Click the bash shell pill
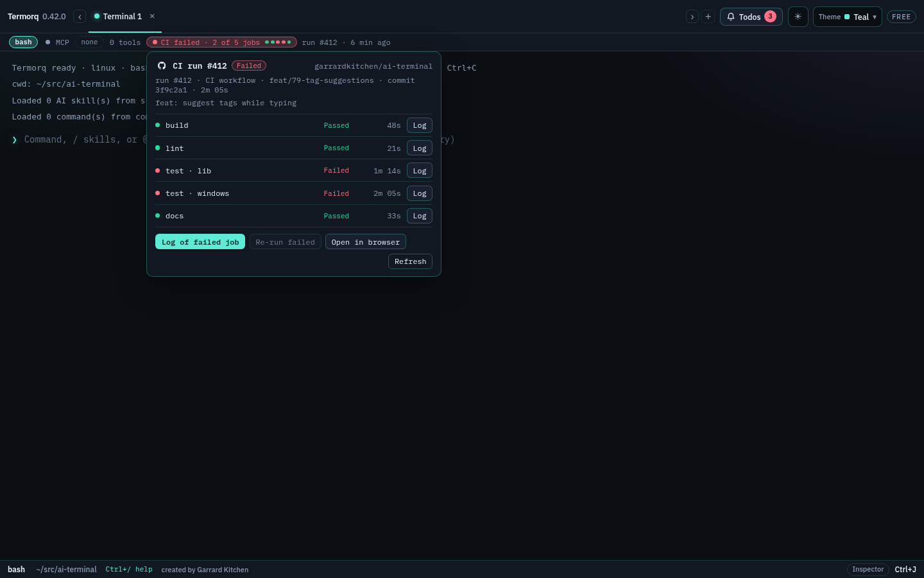This screenshot has width=924, height=578. [23, 42]
